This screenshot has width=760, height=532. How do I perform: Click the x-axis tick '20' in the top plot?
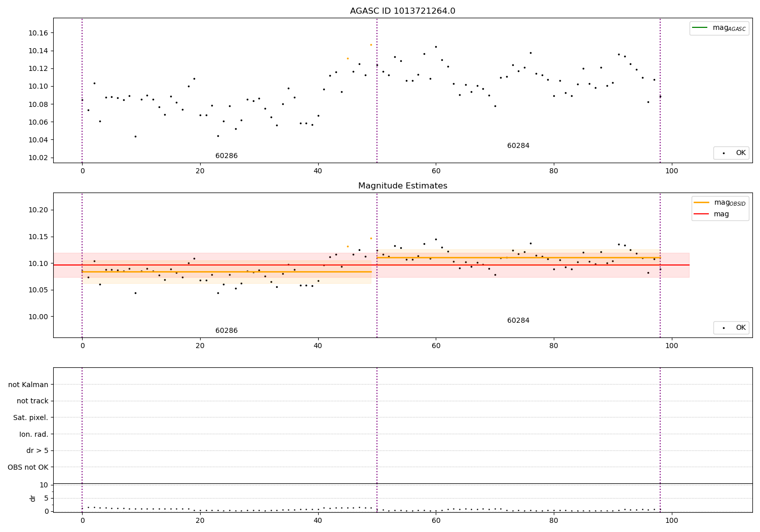pyautogui.click(x=200, y=171)
